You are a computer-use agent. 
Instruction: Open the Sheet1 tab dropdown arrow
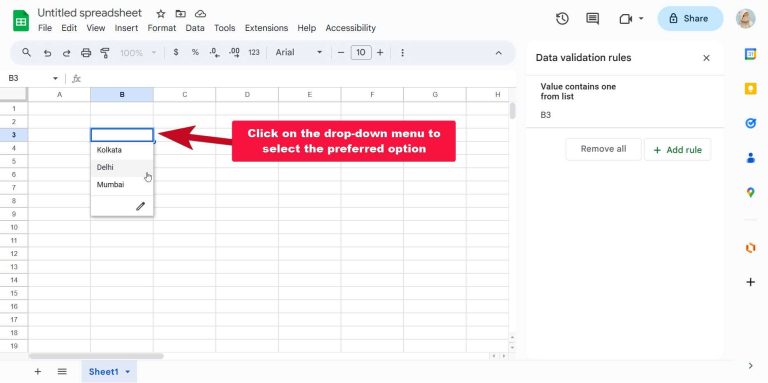[128, 372]
